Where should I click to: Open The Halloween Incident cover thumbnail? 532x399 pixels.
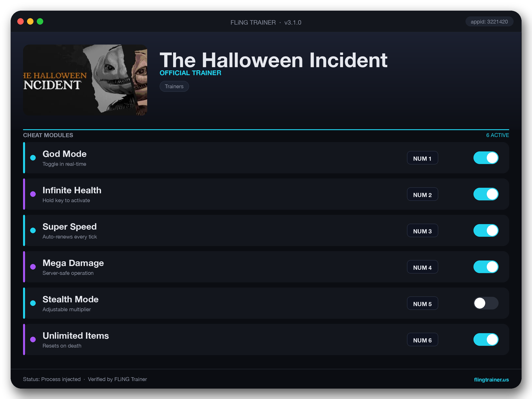pos(85,80)
